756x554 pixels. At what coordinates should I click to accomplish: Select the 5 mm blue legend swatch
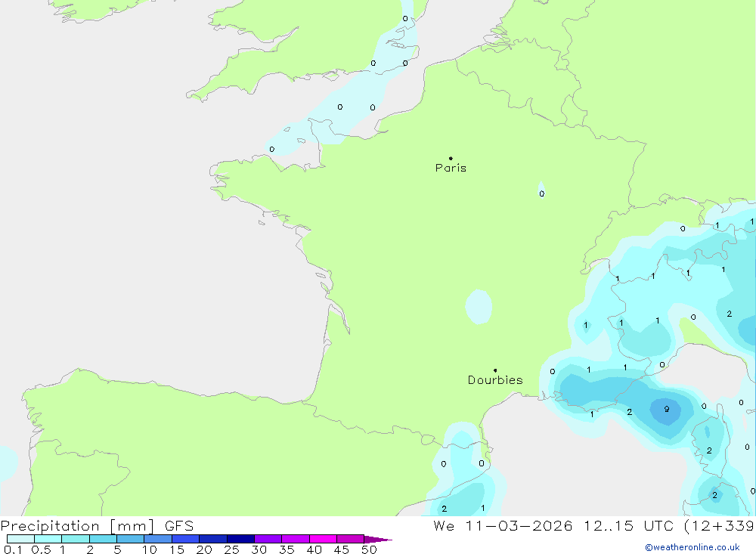[130, 539]
